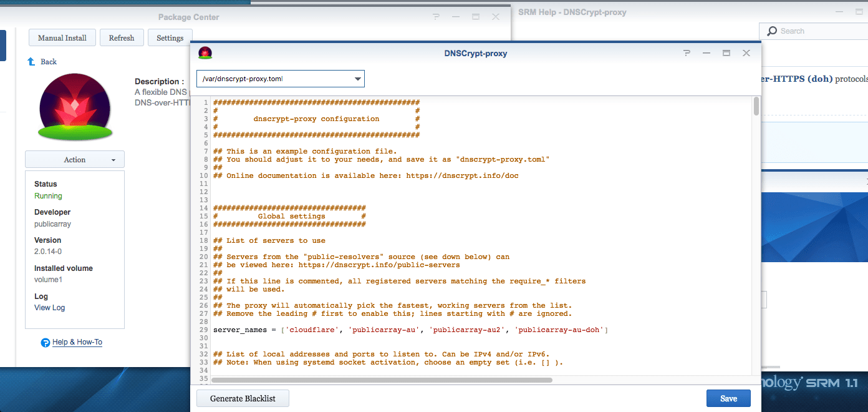This screenshot has height=412, width=868.
Task: Open the config file path dropdown
Action: pyautogui.click(x=357, y=79)
